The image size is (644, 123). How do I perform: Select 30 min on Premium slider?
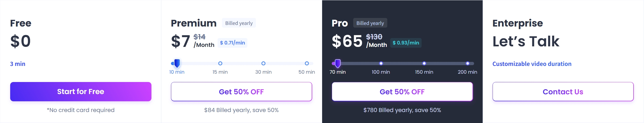[x=263, y=64]
